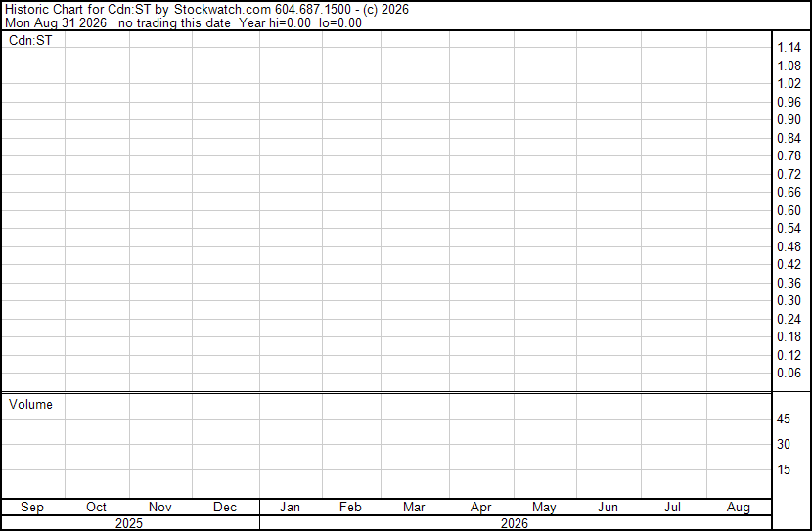
Task: Select the Jan month label
Action: (x=290, y=508)
